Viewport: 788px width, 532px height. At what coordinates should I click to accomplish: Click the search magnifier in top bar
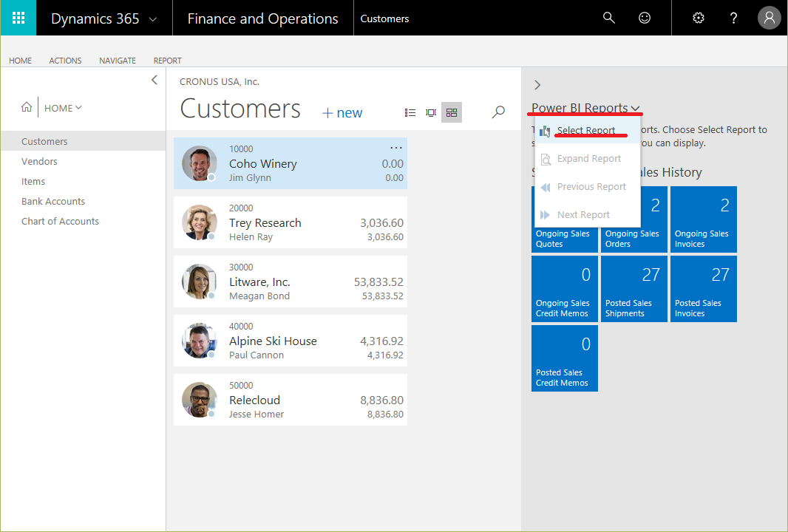(608, 18)
